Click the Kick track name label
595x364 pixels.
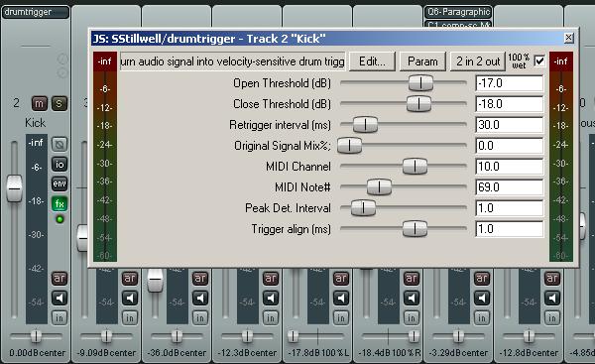pos(36,123)
